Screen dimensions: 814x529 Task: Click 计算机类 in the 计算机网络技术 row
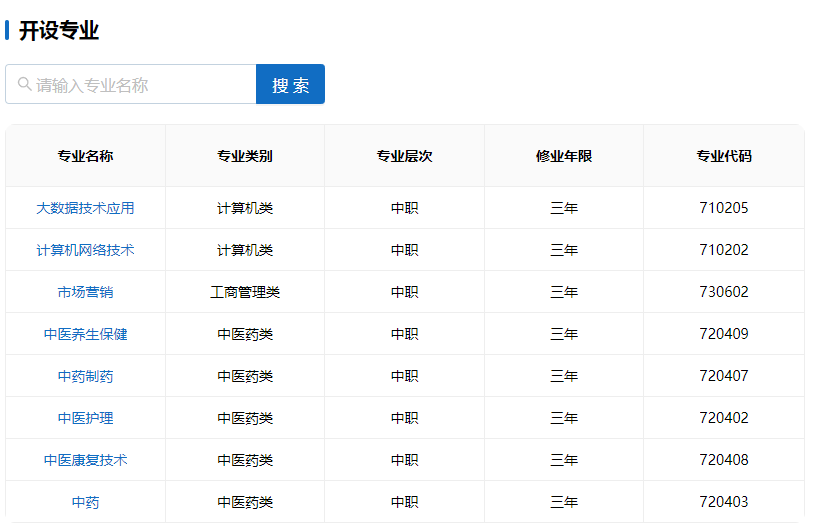pyautogui.click(x=245, y=250)
